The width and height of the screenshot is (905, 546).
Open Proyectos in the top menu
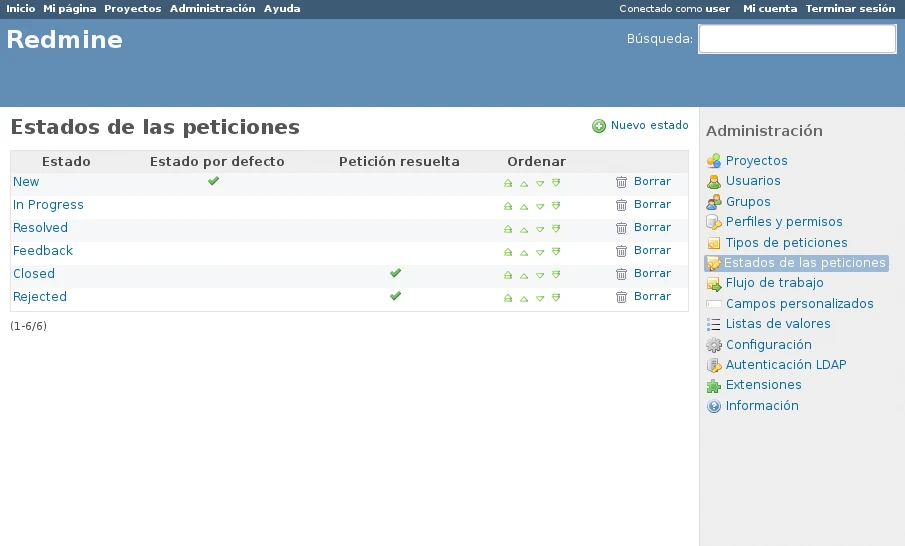tap(132, 8)
